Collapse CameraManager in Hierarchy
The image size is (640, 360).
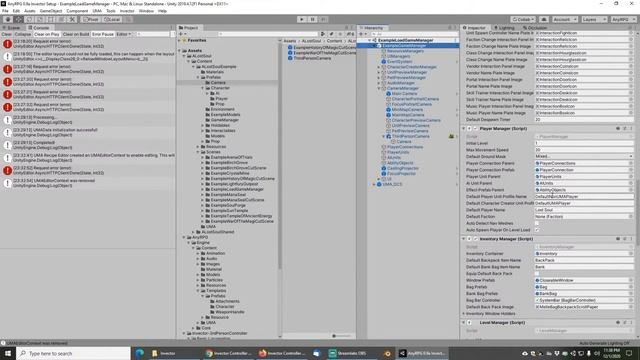tap(379, 88)
